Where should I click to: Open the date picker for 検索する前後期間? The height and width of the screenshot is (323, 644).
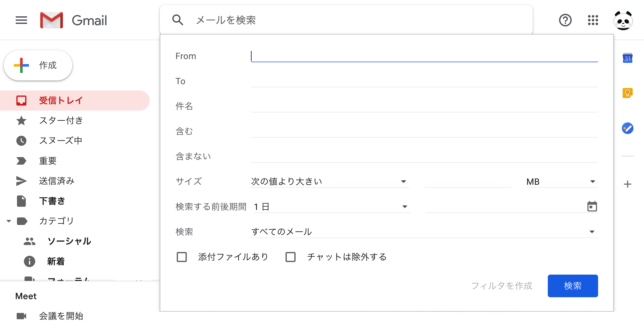(x=592, y=206)
